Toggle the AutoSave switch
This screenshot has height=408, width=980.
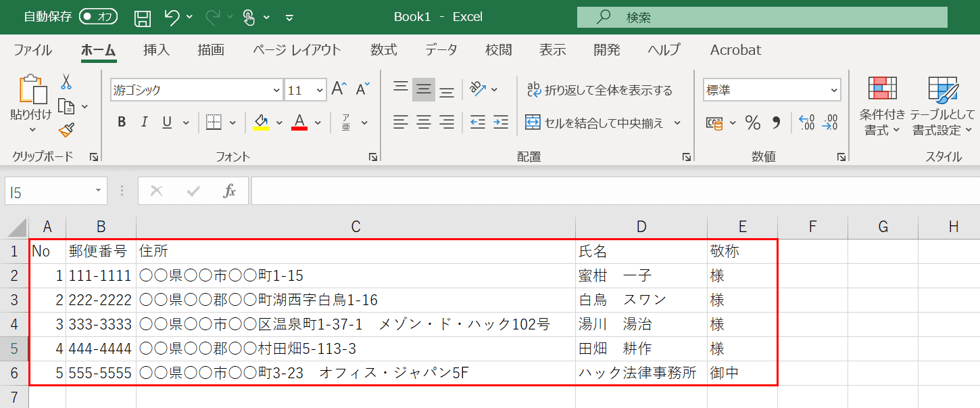pyautogui.click(x=98, y=17)
